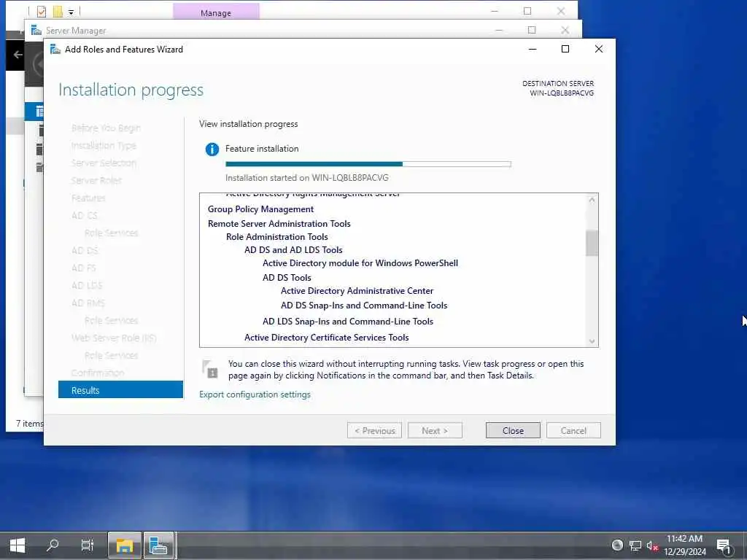This screenshot has width=747, height=560.
Task: Click the blue information icon beside Feature installation
Action: pos(212,149)
